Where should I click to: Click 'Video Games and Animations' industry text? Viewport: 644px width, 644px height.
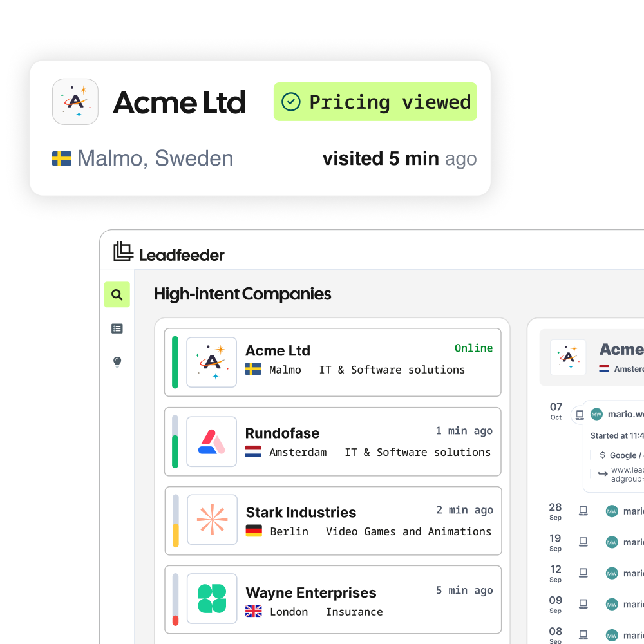tap(409, 531)
